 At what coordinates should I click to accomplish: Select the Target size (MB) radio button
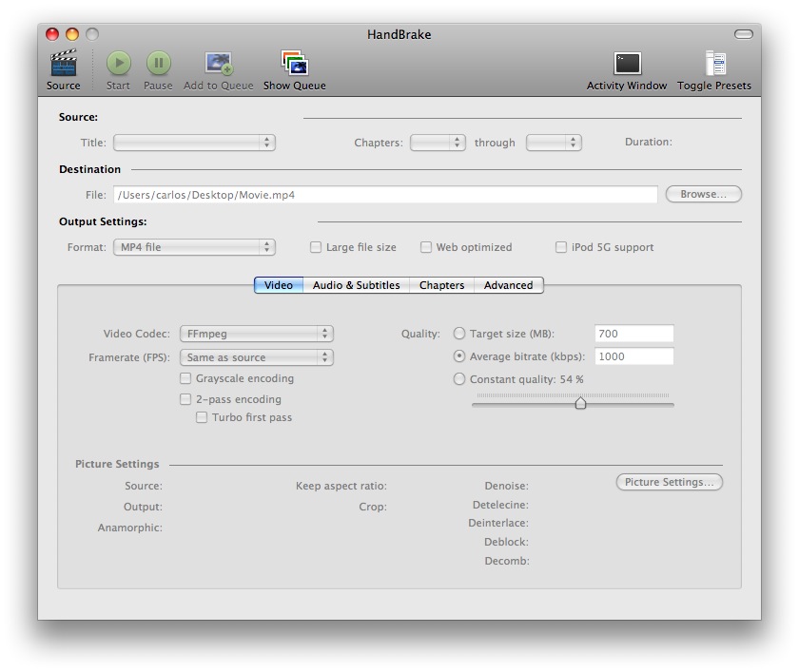click(x=459, y=334)
